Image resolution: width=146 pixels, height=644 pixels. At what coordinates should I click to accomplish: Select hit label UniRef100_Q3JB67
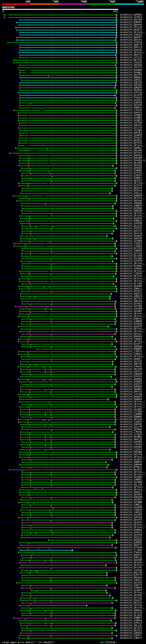(x=131, y=590)
